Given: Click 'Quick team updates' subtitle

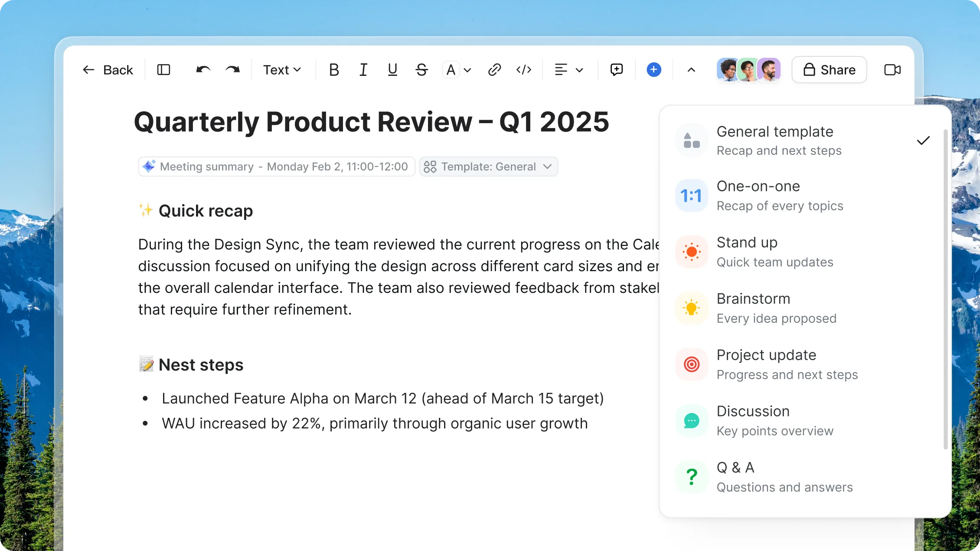Looking at the screenshot, I should pyautogui.click(x=775, y=262).
